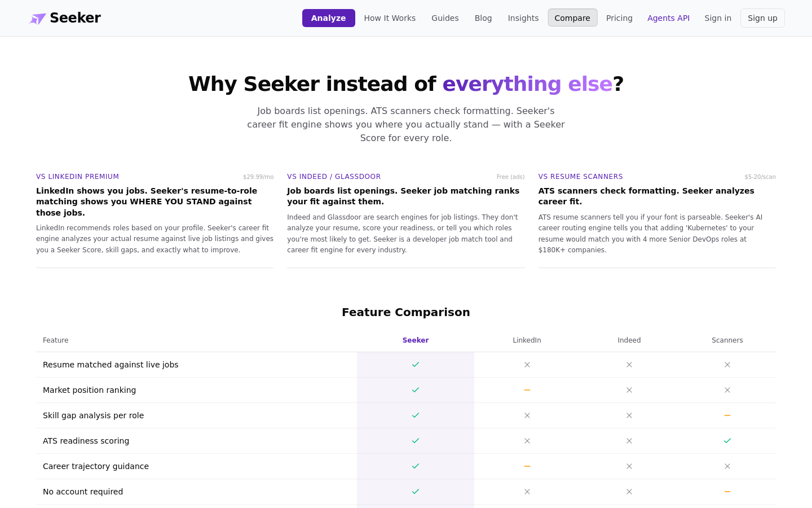Click Scanners X mark for Career trajectory guidance
This screenshot has height=508, width=812.
pos(727,466)
